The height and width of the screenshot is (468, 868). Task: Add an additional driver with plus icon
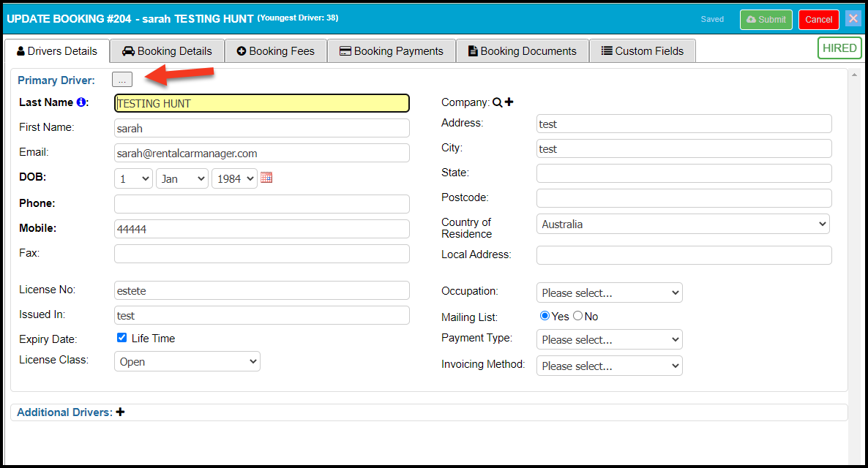tap(121, 412)
